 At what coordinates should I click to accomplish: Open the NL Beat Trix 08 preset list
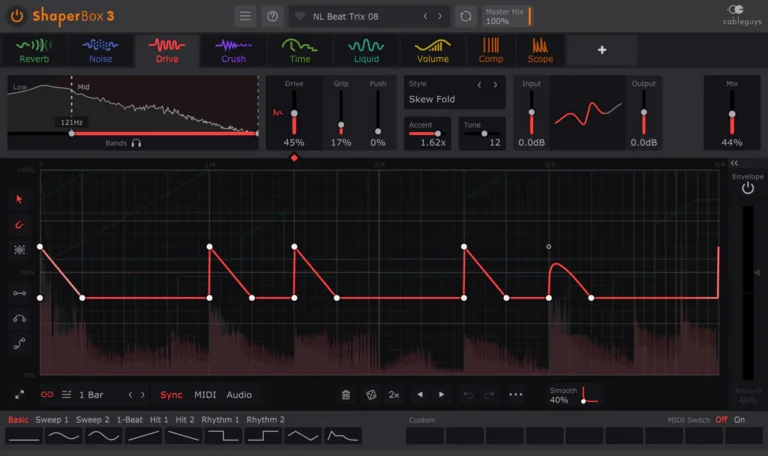point(345,16)
